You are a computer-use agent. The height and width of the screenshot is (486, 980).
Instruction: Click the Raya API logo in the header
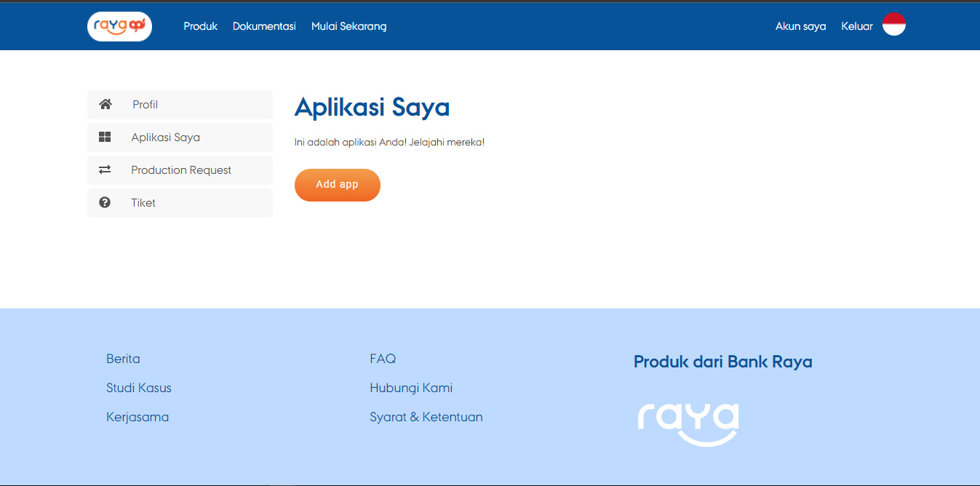(119, 25)
